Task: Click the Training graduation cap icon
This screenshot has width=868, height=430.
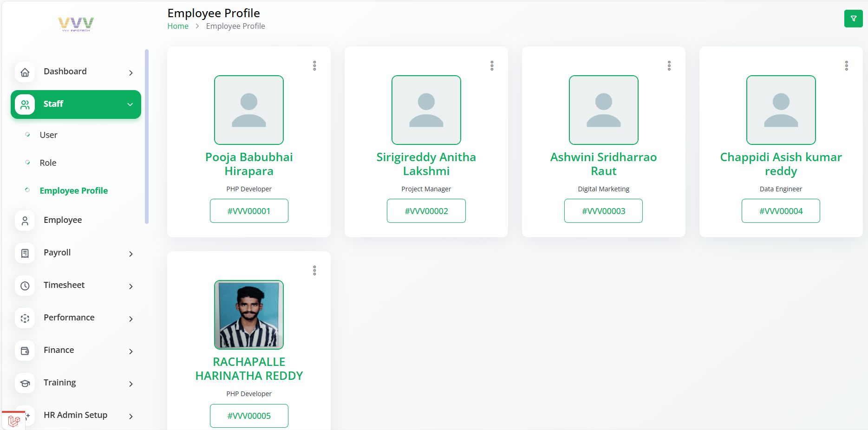Action: pyautogui.click(x=25, y=383)
